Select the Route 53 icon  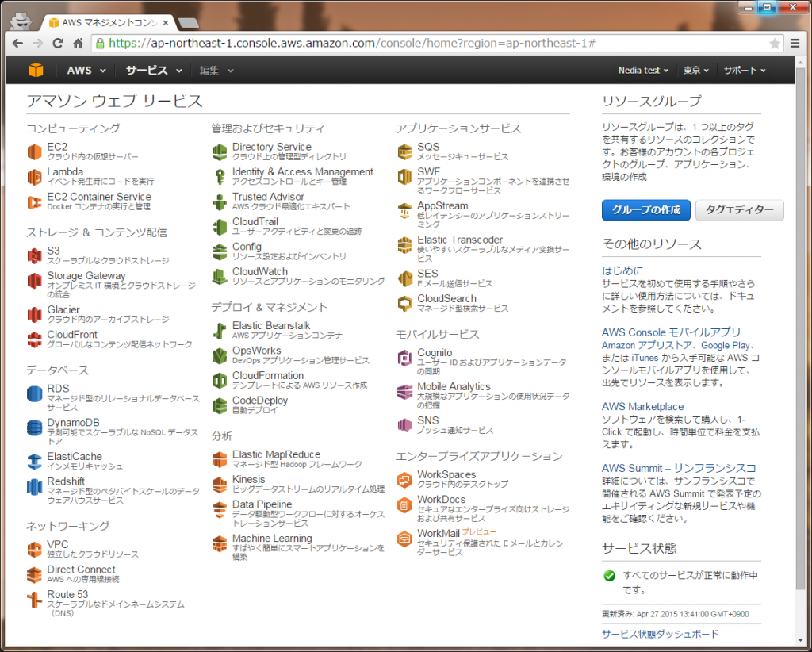34,600
